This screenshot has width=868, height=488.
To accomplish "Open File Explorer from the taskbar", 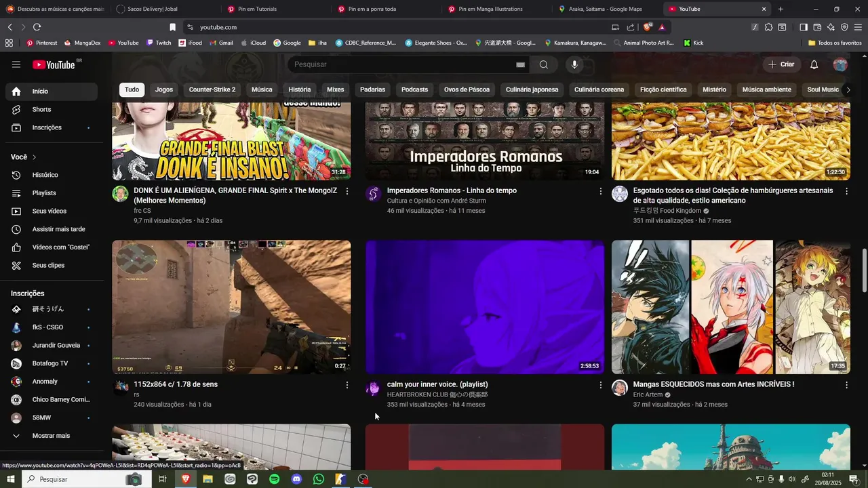I will [x=208, y=479].
